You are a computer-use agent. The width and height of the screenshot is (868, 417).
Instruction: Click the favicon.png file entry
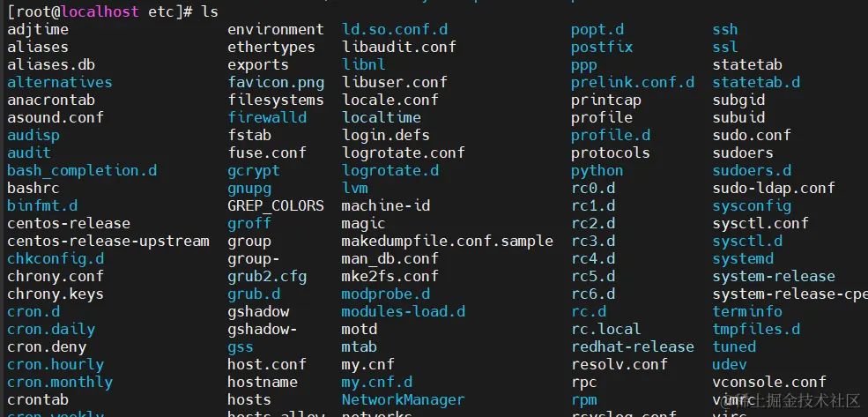click(x=275, y=82)
